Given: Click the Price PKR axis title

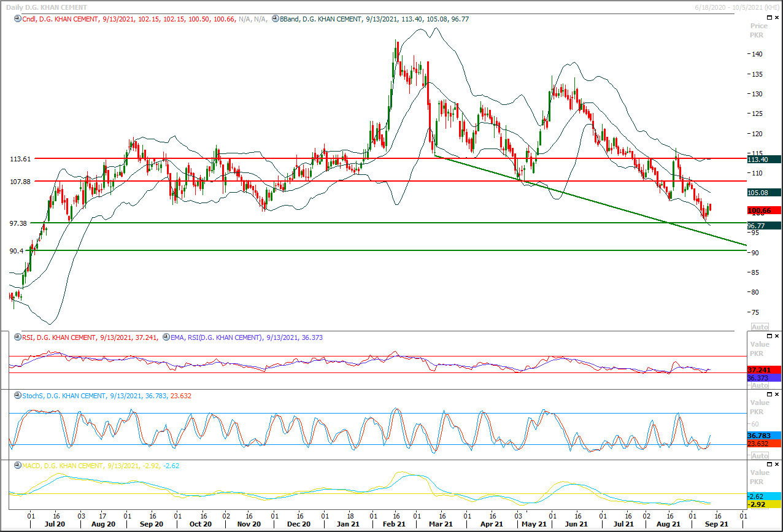Looking at the screenshot, I should [x=759, y=31].
